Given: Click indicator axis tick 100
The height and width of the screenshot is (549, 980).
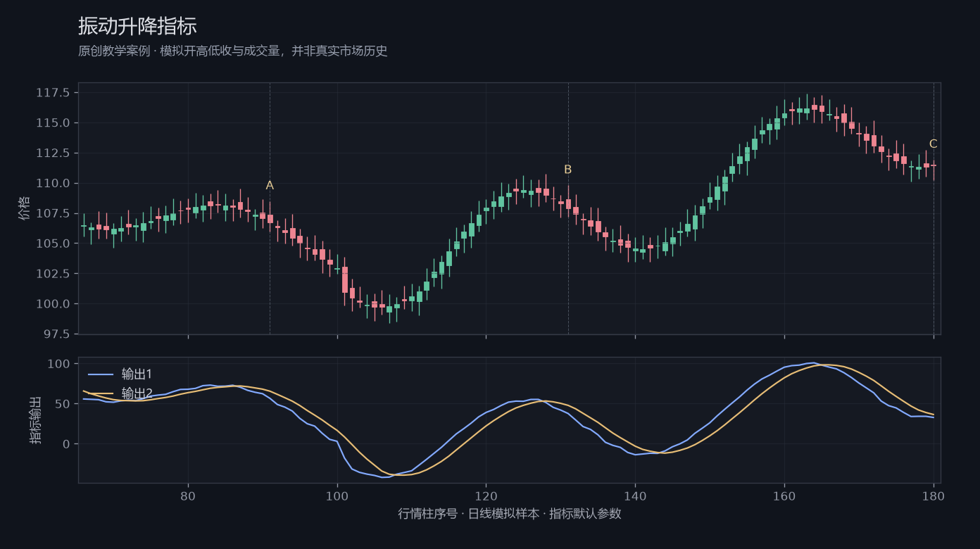Looking at the screenshot, I should click(59, 364).
